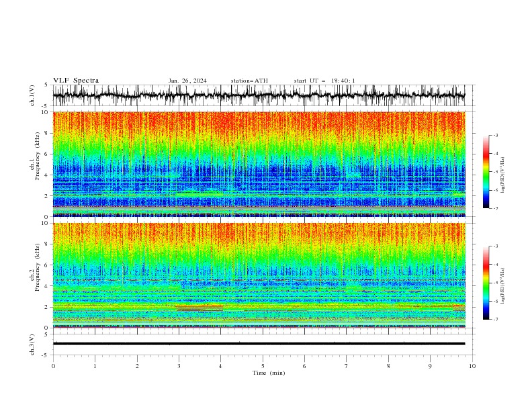Select the ch.1 spectrogram color bar
Viewport: 532px width, 411px height.
(x=486, y=172)
